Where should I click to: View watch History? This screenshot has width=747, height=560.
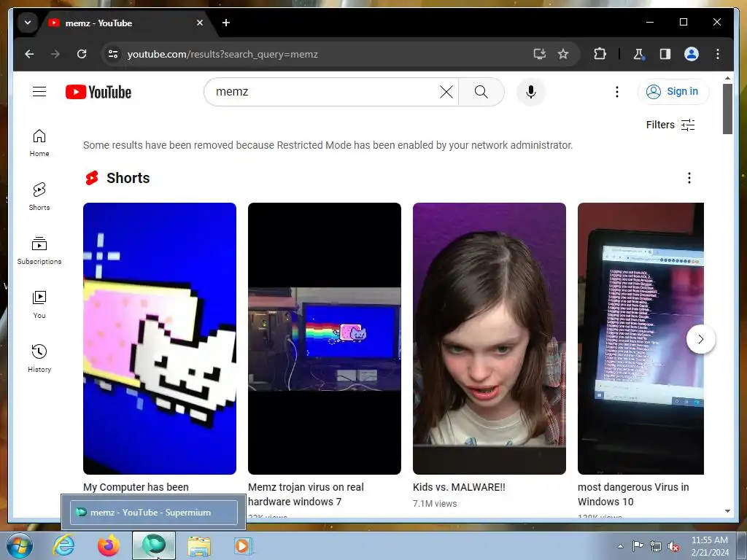[39, 359]
